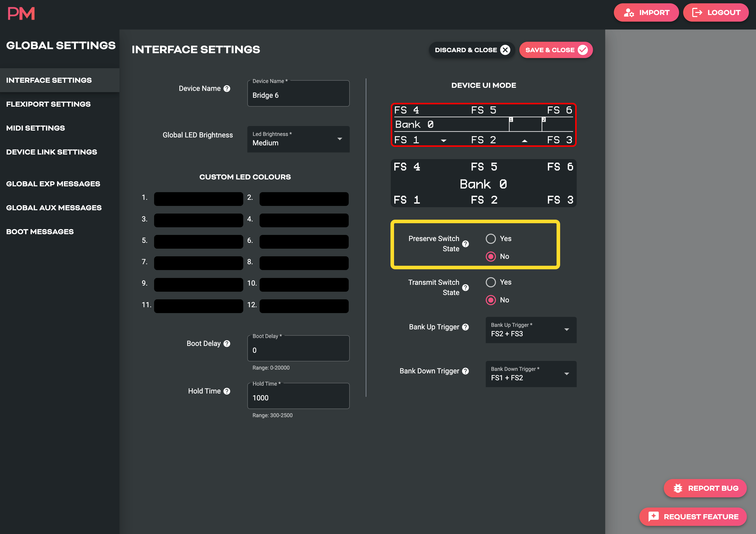Open the Preserve Switch State help tooltip
The height and width of the screenshot is (534, 756).
pyautogui.click(x=466, y=244)
